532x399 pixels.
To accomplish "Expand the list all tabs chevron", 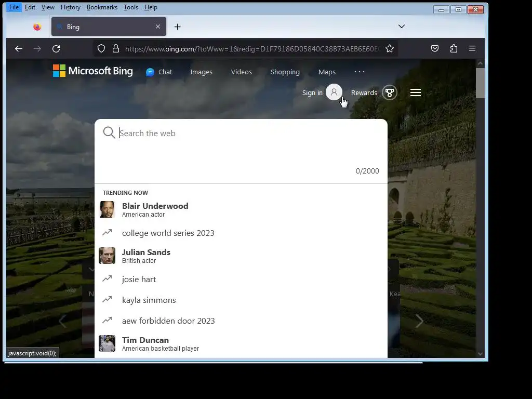I will [x=402, y=26].
